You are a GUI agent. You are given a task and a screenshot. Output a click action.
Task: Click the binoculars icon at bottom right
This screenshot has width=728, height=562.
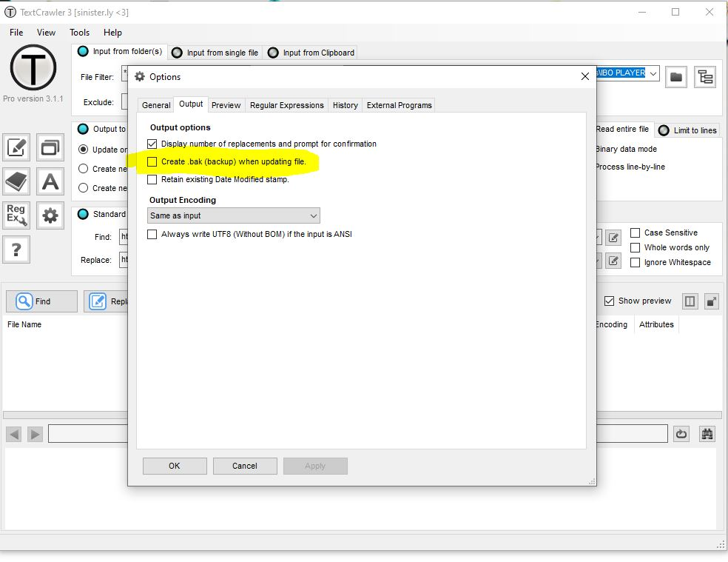tap(707, 434)
